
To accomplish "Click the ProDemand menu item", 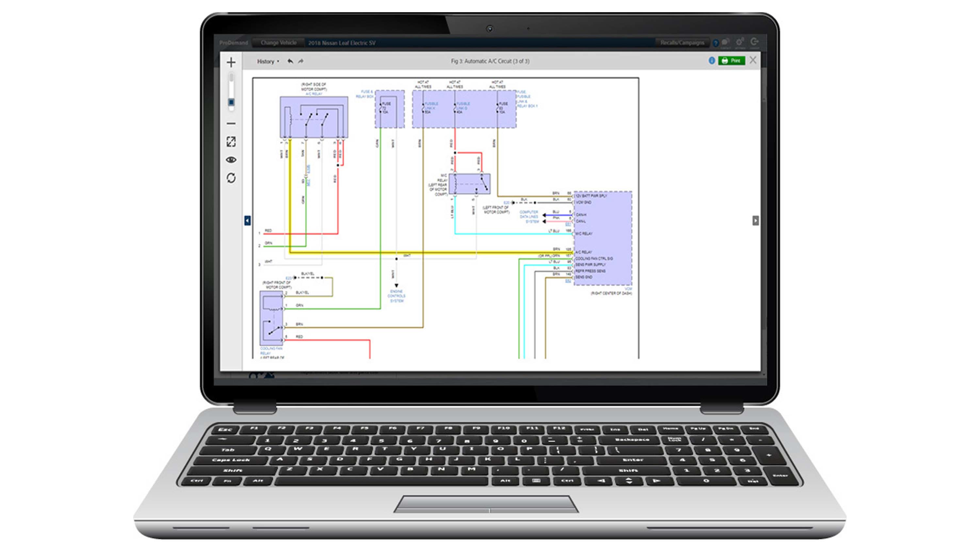I will coord(233,43).
